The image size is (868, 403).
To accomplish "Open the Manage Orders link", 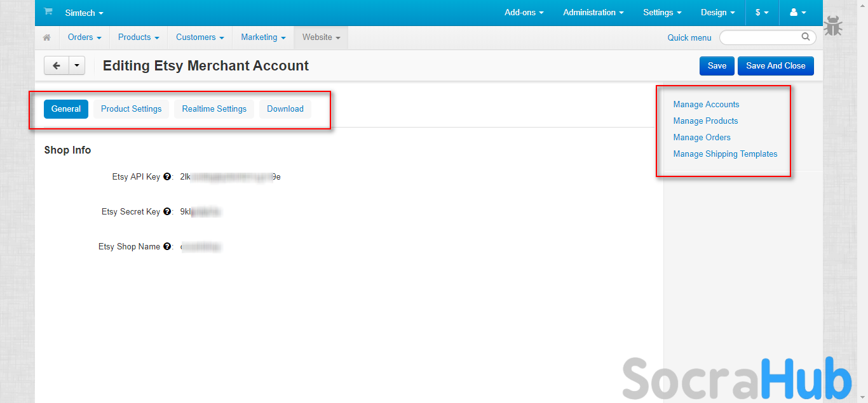I will coord(702,137).
